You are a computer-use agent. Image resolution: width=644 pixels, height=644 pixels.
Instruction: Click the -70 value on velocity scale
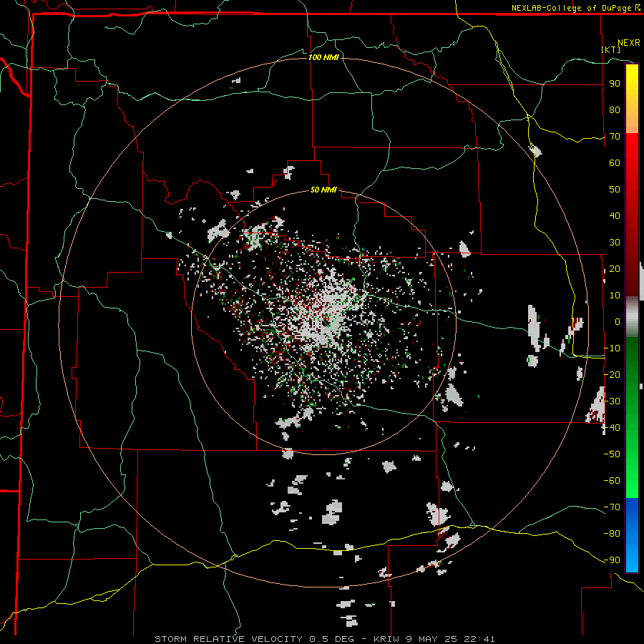click(612, 507)
